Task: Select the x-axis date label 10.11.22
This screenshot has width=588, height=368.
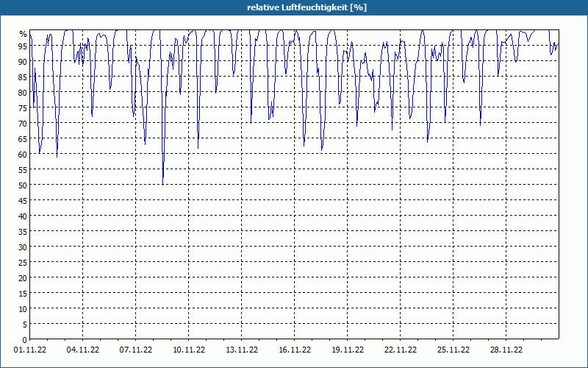Action: click(189, 350)
